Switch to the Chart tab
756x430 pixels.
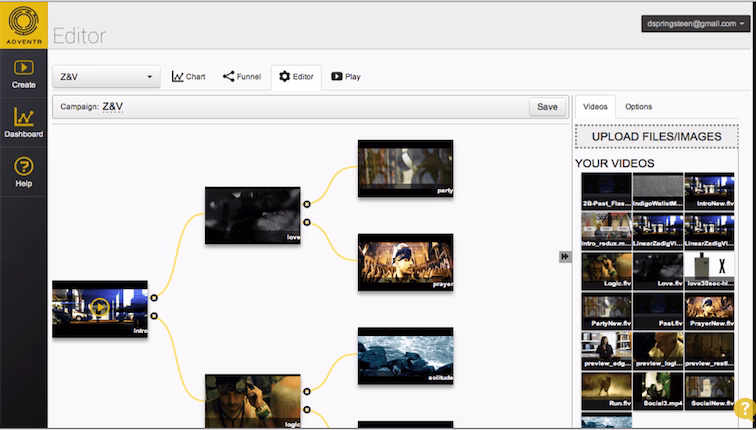point(189,77)
